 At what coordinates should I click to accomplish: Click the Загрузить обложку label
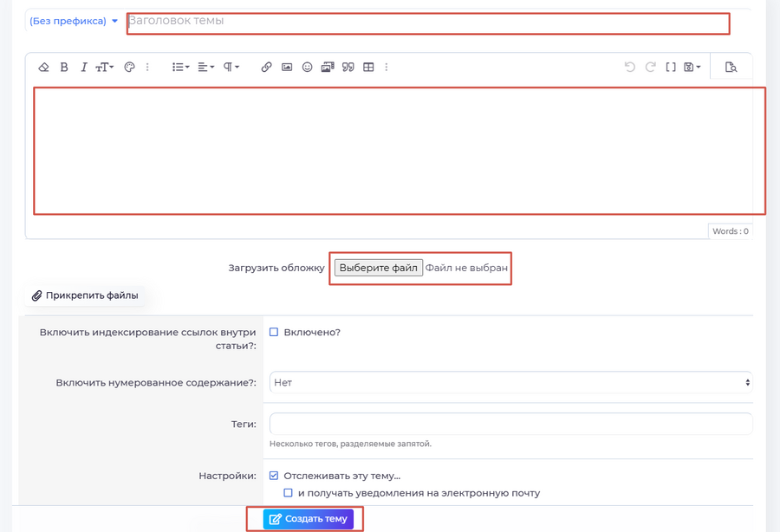tap(276, 268)
